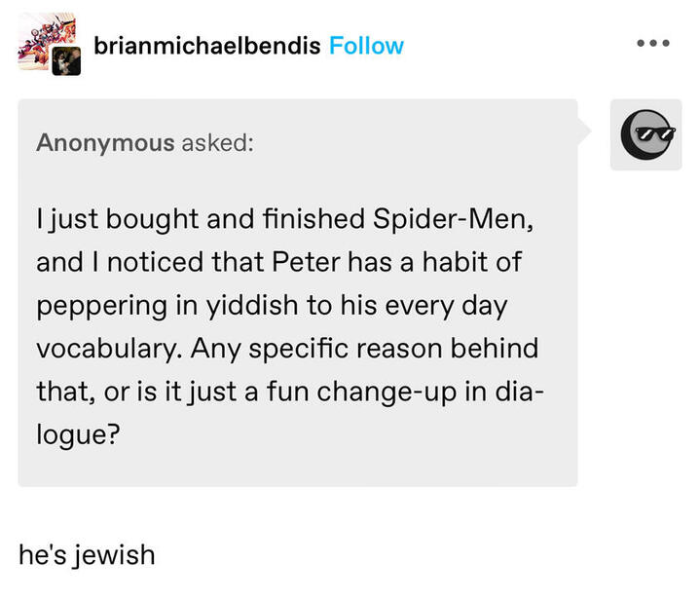Click the "Anonymous" asker label
Image resolution: width=700 pixels, height=599 pixels.
click(x=105, y=142)
